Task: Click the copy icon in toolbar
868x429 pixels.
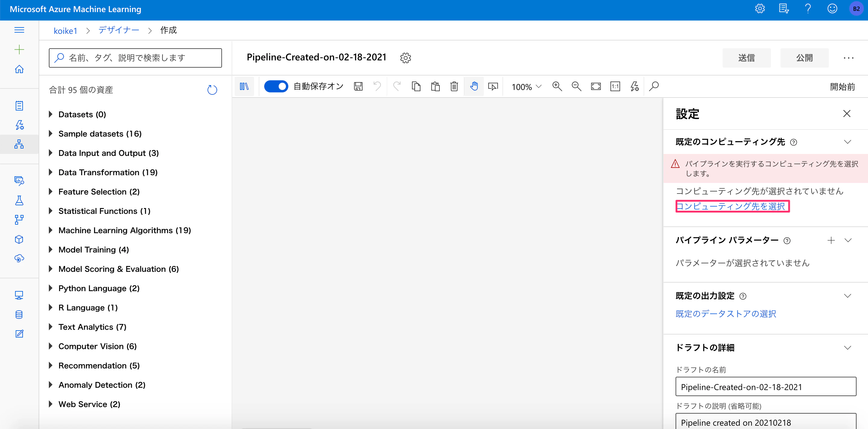Action: pyautogui.click(x=416, y=86)
